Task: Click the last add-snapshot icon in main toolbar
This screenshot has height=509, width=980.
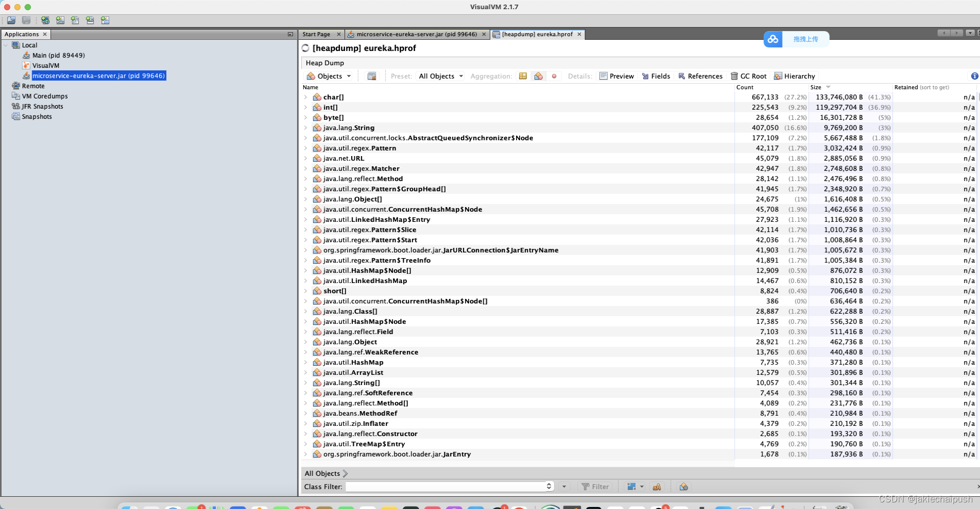Action: pyautogui.click(x=105, y=20)
